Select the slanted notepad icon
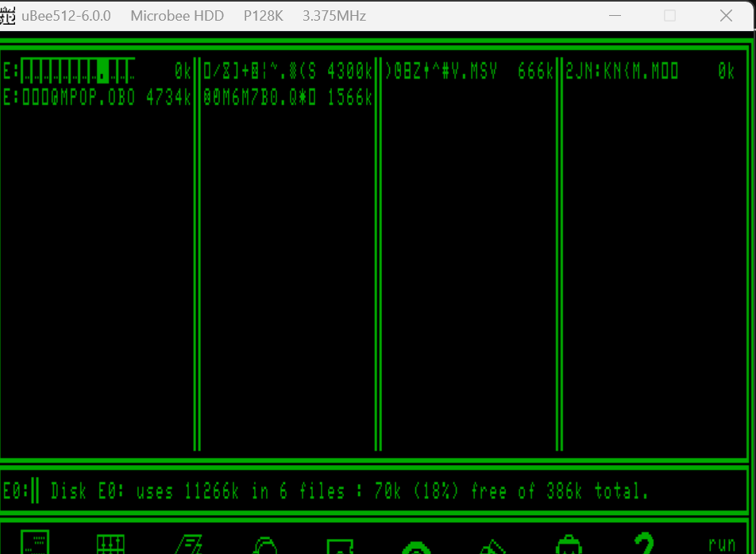The image size is (756, 554). (187, 544)
